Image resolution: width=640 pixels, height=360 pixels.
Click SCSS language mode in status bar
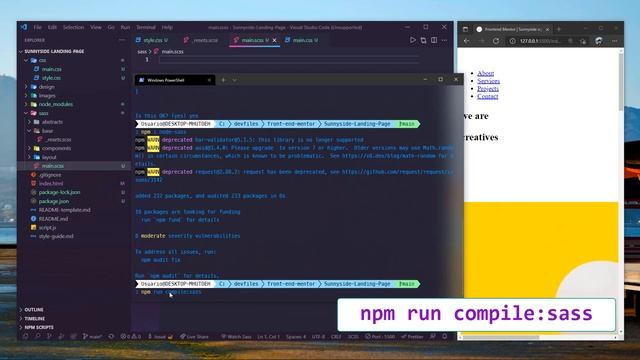coord(353,337)
